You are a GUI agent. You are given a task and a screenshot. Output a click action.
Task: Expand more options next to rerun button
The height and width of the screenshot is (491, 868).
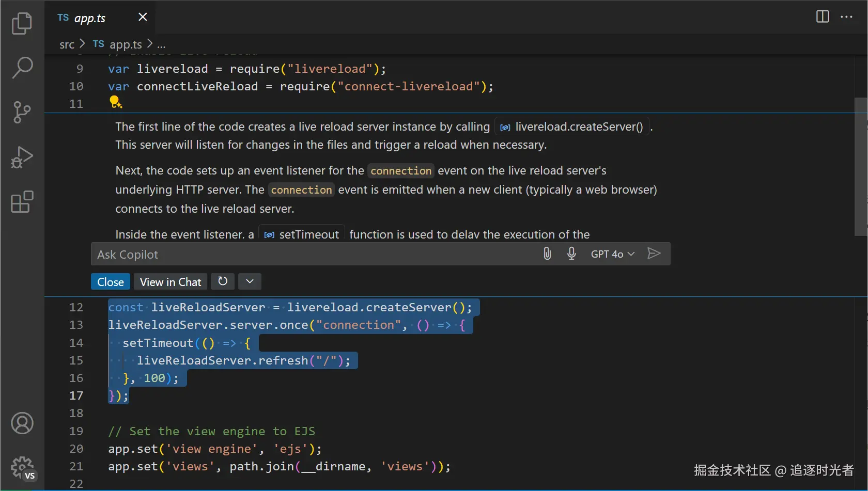tap(250, 281)
